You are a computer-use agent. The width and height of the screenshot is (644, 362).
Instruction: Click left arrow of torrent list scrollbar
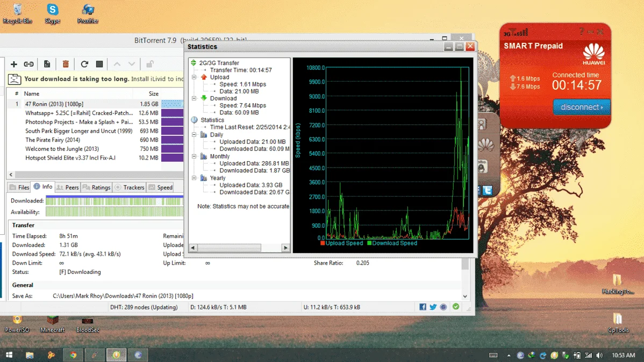coord(11,175)
